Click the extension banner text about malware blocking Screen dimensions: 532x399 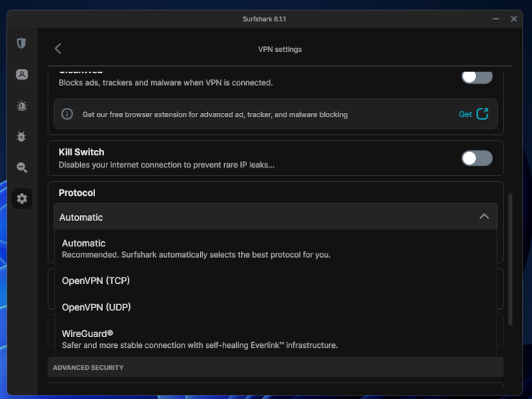tap(215, 114)
